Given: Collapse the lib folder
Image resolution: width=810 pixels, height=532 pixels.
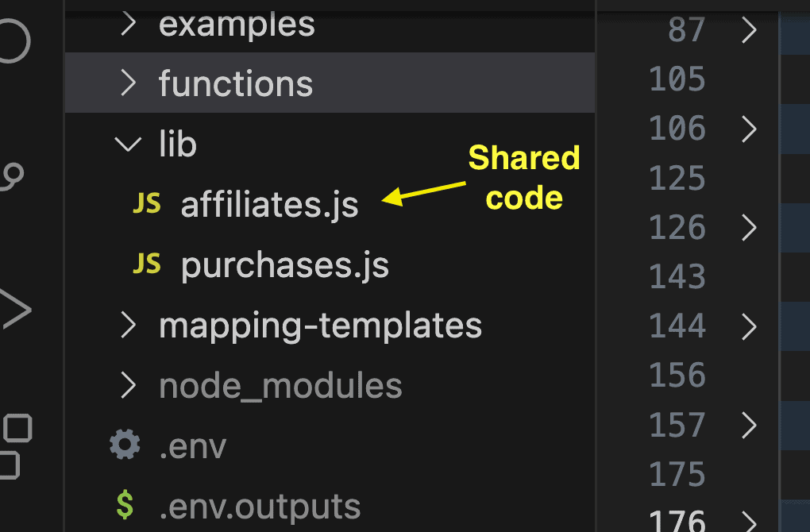Looking at the screenshot, I should coord(126,145).
